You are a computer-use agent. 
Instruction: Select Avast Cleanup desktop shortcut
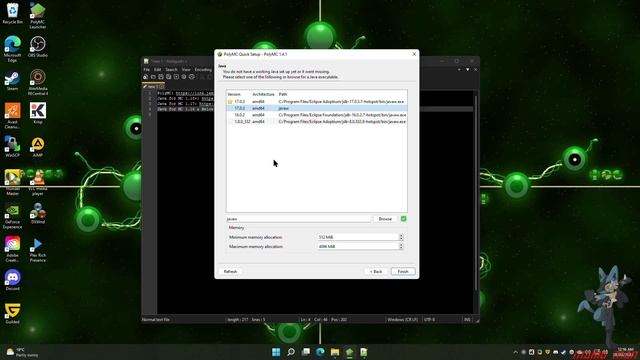13,116
